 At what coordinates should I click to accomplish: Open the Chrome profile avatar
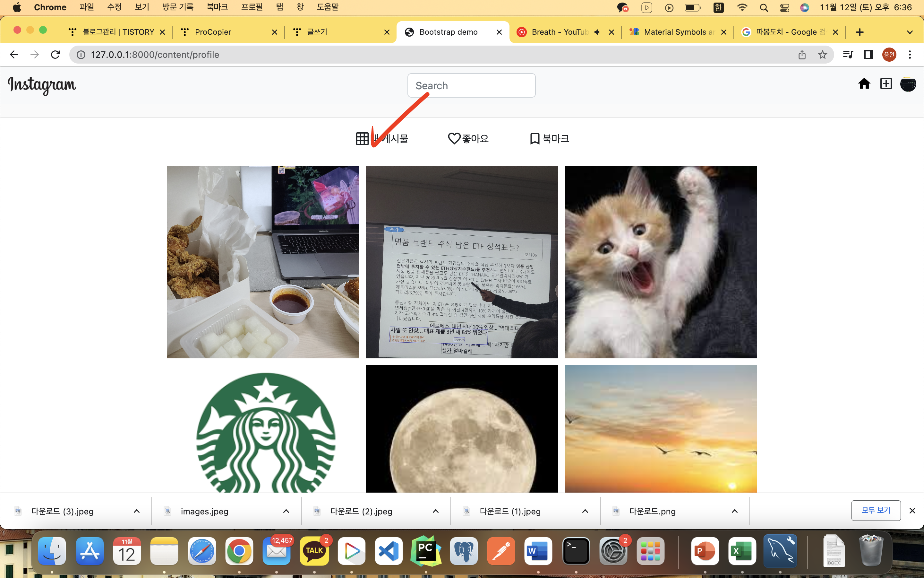[889, 55]
